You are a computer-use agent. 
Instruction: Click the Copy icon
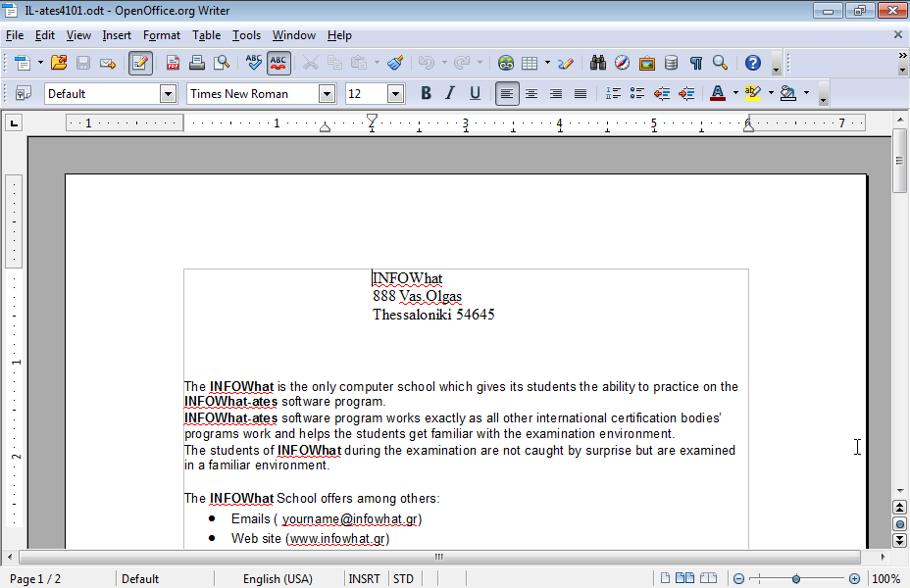[x=334, y=63]
